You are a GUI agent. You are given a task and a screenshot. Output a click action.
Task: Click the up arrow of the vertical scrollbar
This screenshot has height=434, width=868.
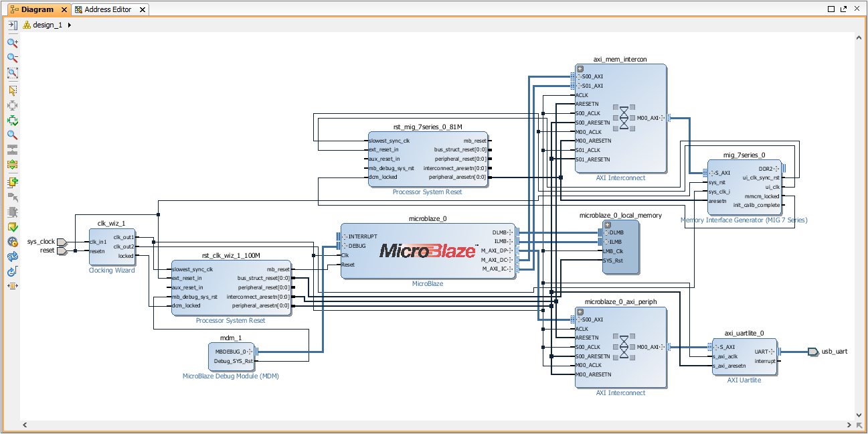click(x=859, y=39)
